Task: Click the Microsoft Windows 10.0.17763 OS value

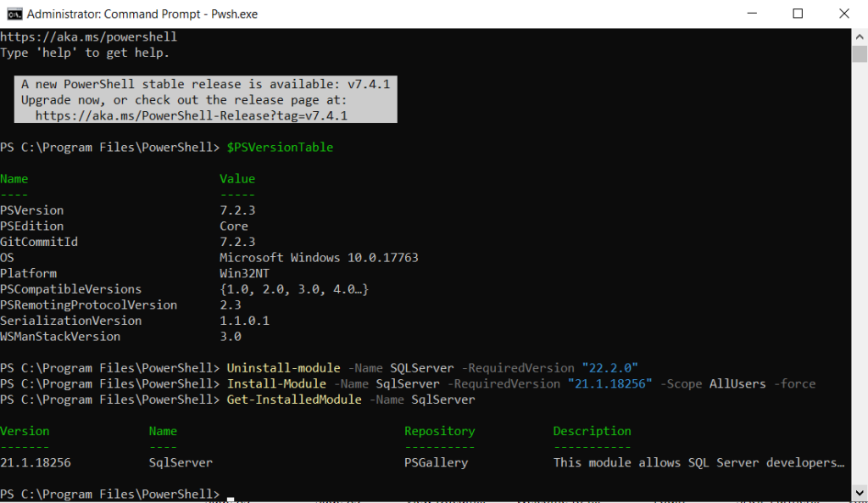Action: (x=319, y=257)
